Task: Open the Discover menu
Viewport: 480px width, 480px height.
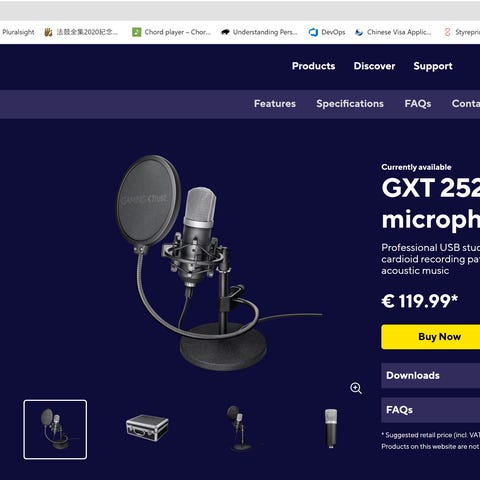Action: click(x=374, y=66)
